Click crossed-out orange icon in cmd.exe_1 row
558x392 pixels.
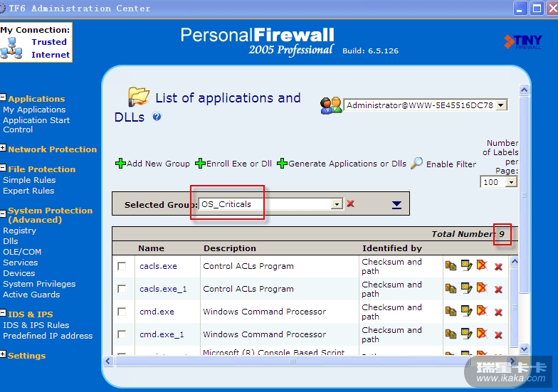(482, 334)
